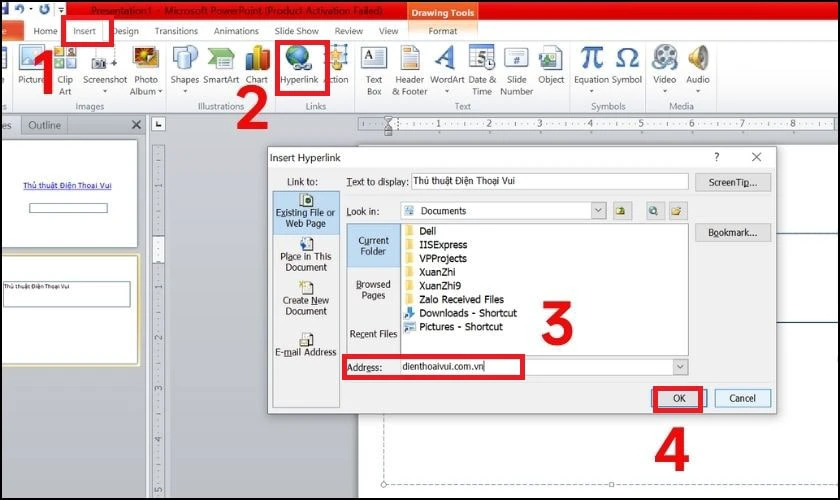Viewport: 840px width, 500px height.
Task: Switch to the Transitions ribbon tab
Action: coord(176,31)
